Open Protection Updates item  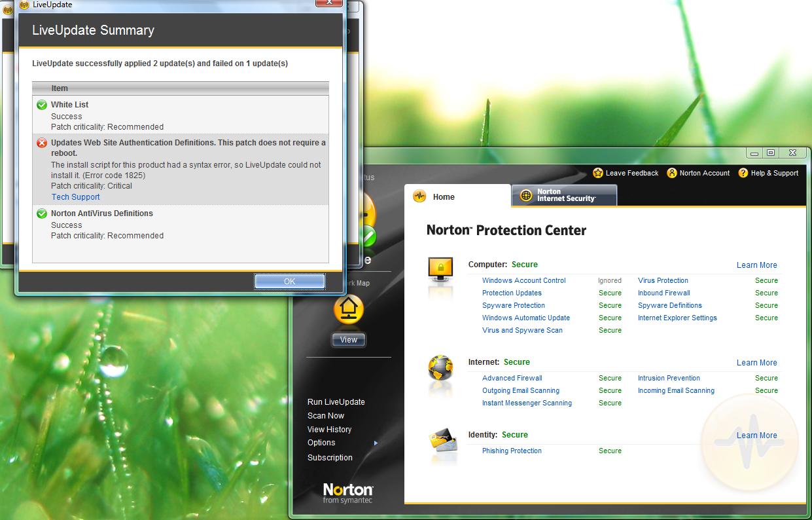(x=512, y=293)
